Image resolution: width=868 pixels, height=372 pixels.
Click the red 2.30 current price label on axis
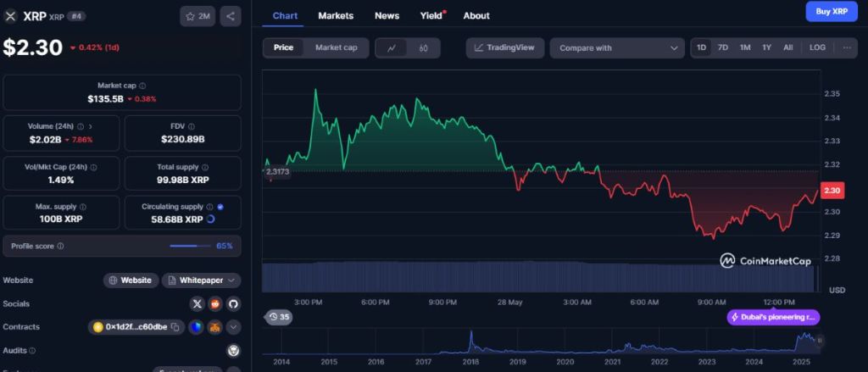(x=832, y=191)
